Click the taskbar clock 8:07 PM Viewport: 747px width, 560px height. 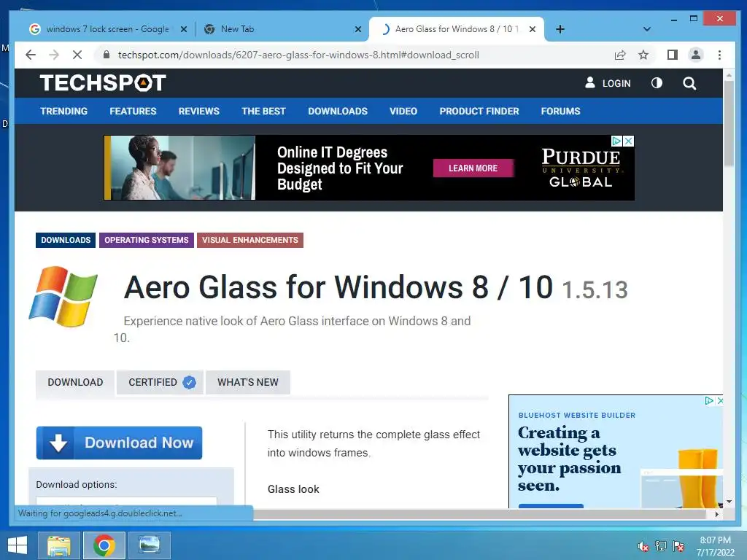click(x=715, y=540)
